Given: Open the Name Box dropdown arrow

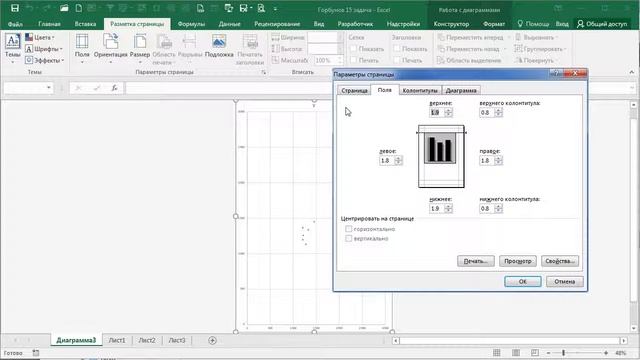Looking at the screenshot, I should tap(49, 88).
